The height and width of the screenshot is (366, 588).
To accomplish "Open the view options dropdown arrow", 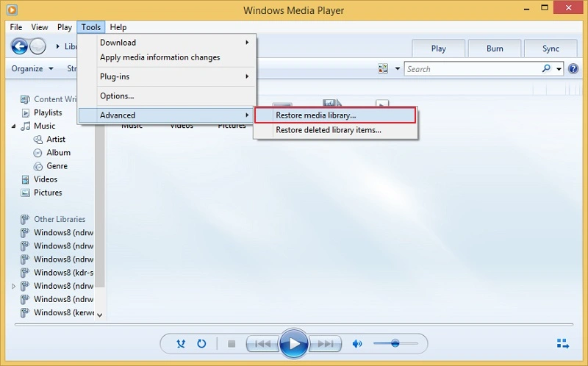I will 397,69.
